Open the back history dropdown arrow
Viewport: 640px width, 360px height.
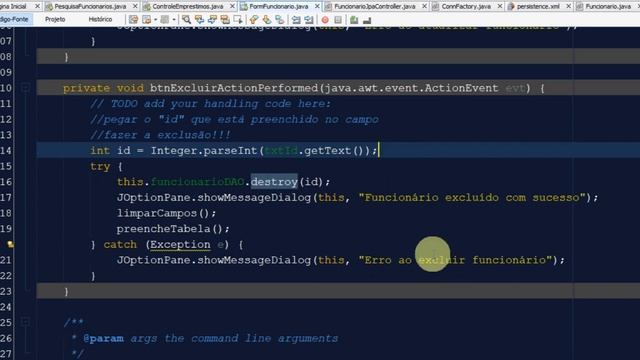[155, 19]
